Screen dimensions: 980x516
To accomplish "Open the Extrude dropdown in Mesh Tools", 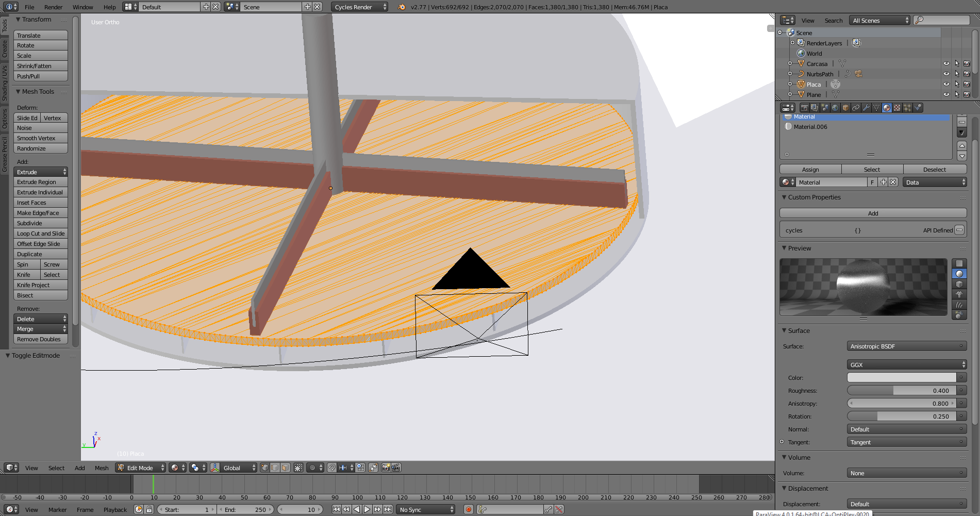I will click(41, 172).
